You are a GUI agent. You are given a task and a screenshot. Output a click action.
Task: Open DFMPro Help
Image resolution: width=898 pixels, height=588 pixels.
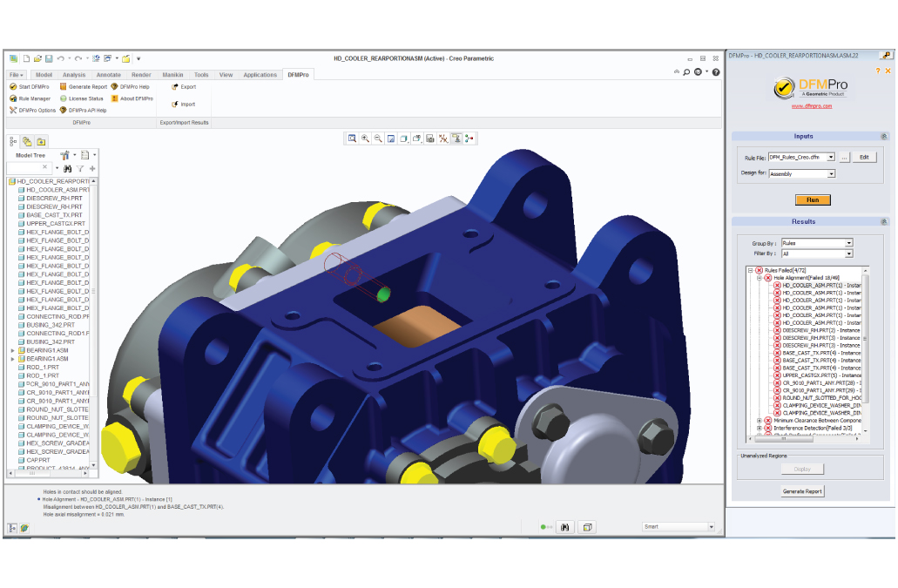(x=130, y=87)
